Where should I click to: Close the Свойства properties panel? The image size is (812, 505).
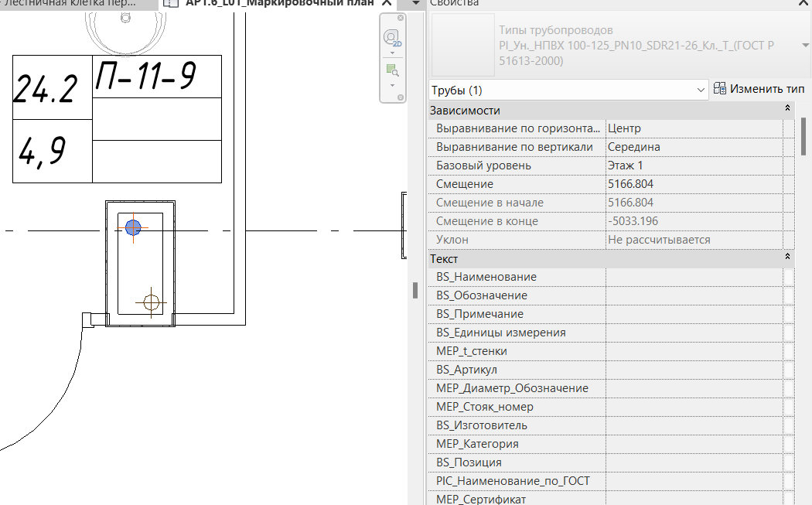point(803,3)
